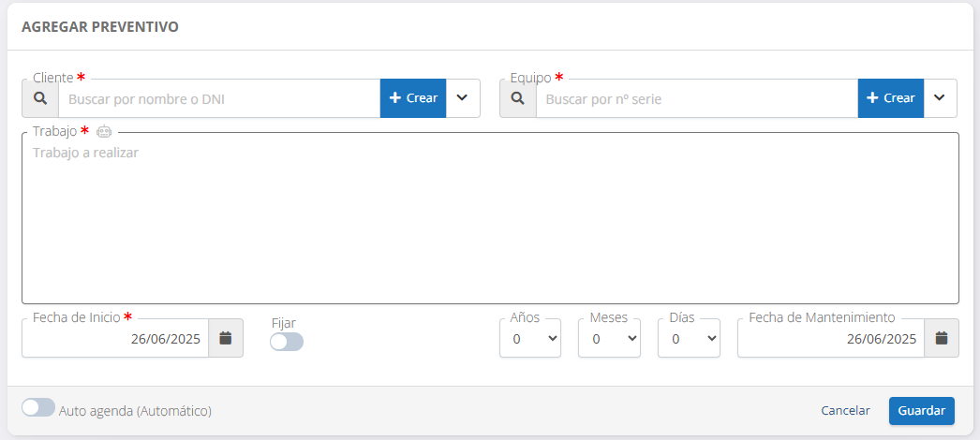Open the Años dropdown
The width and height of the screenshot is (980, 440).
[x=530, y=339]
